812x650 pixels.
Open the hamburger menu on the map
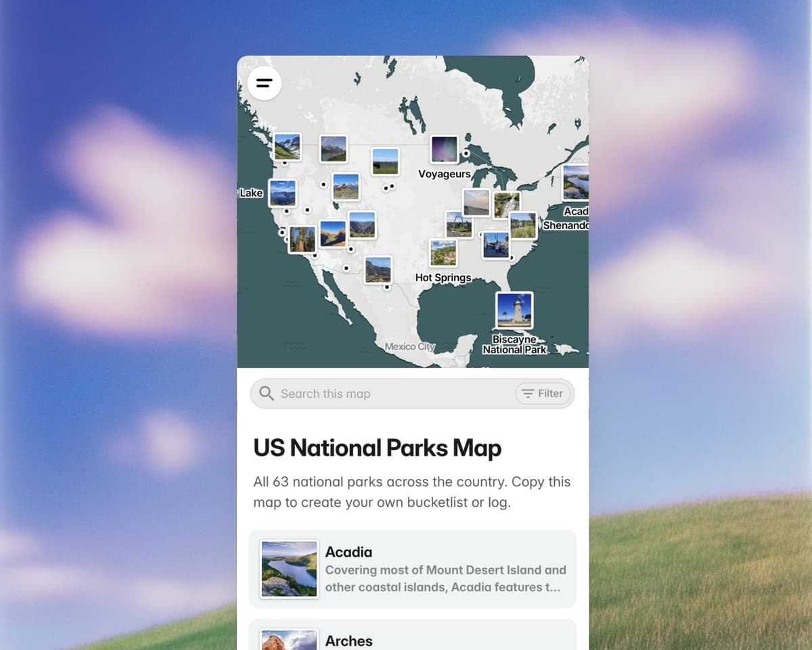pos(264,83)
